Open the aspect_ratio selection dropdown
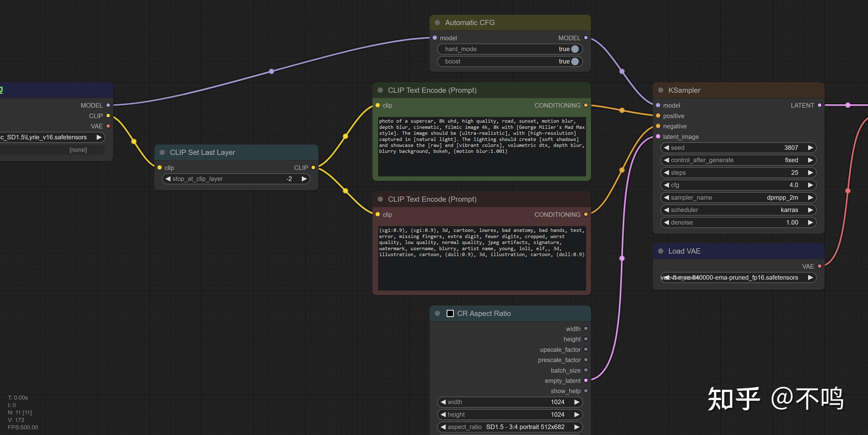The image size is (868, 435). click(x=510, y=427)
